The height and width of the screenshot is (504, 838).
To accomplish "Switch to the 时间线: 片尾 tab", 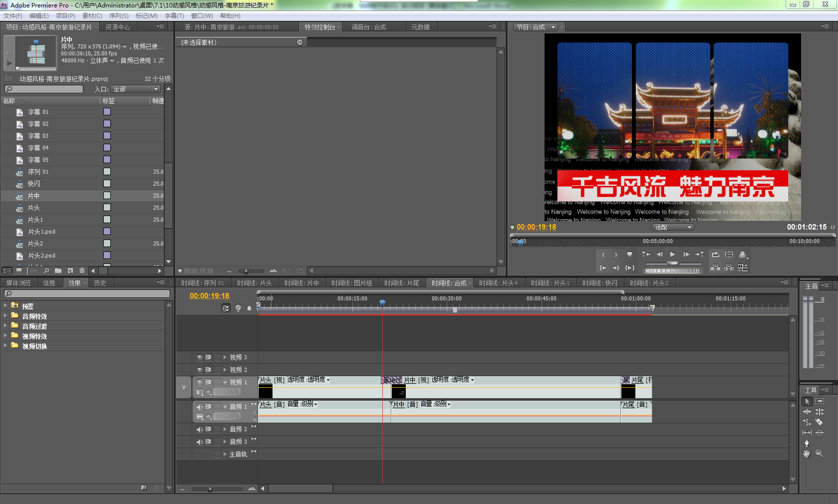I will (x=401, y=283).
